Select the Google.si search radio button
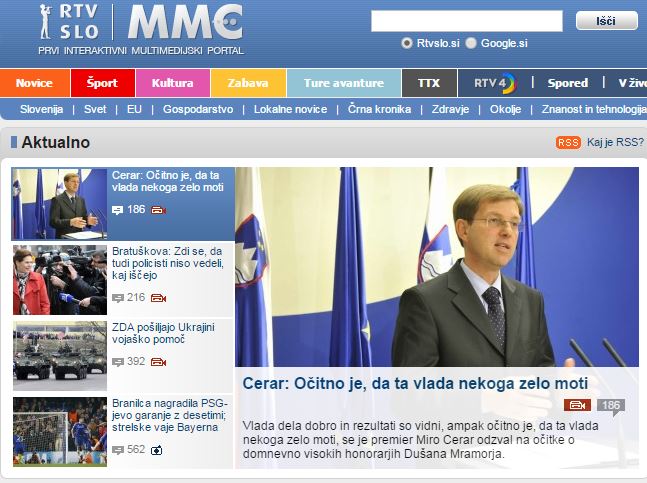Image resolution: width=647 pixels, height=483 pixels. 471,43
